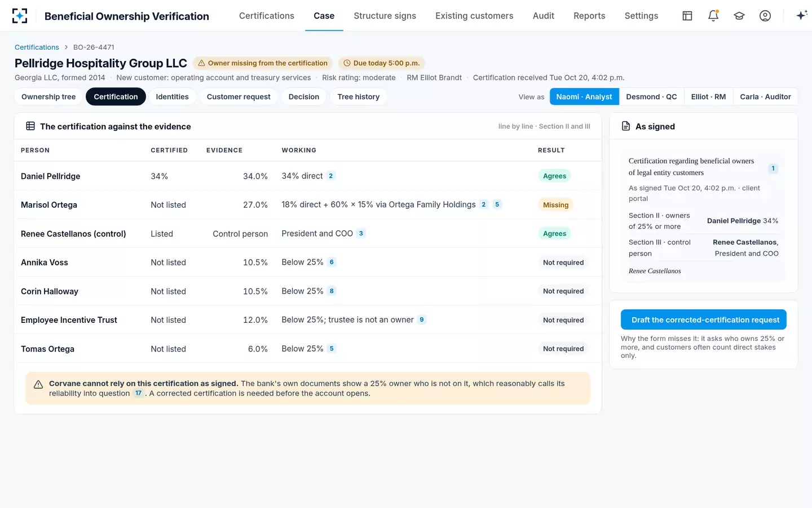Viewport: 812px width, 508px height.
Task: Click the Not required result for Tomas Ortega
Action: click(x=563, y=349)
